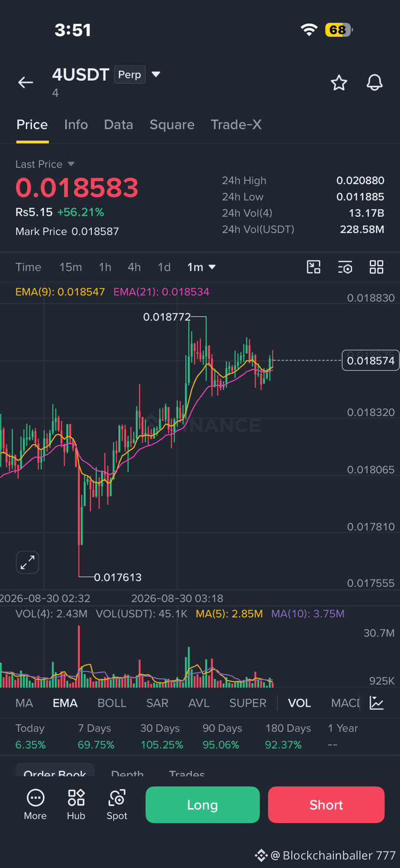Tap the 24h High value 0.020880
Image resolution: width=400 pixels, height=868 pixels.
pyautogui.click(x=360, y=180)
